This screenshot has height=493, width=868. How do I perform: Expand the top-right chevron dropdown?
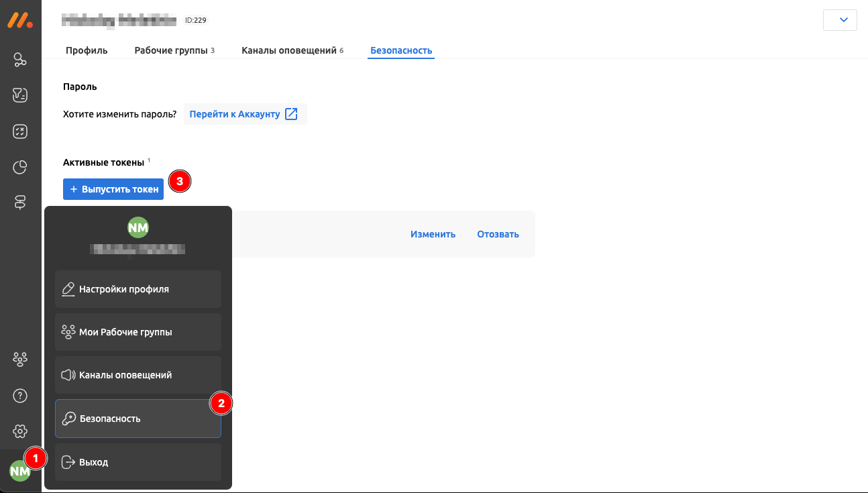pyautogui.click(x=840, y=20)
